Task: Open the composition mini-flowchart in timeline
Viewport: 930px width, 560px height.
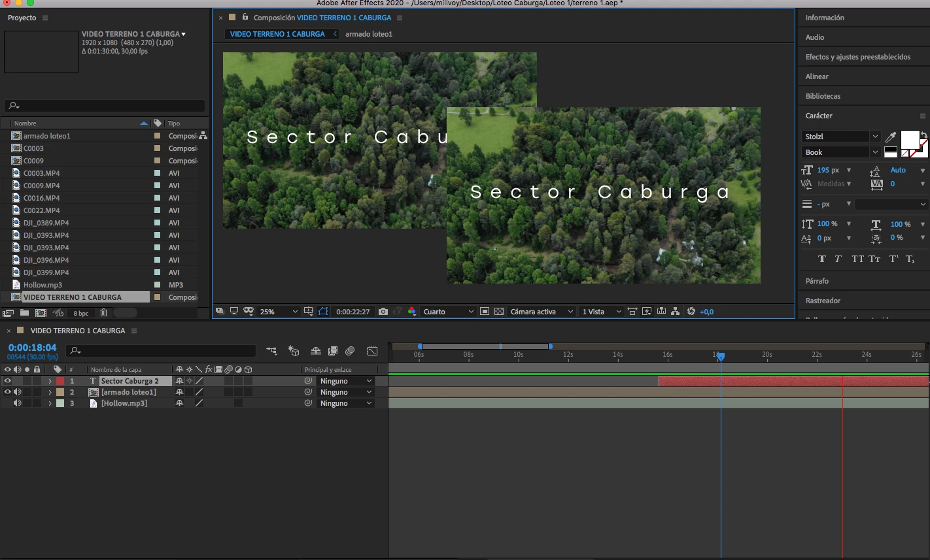Action: 271,351
